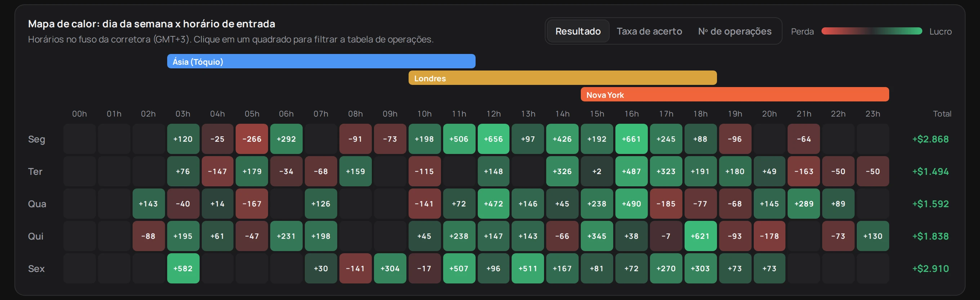Click the Qui row label
Screen dimensions: 980x300
36,236
